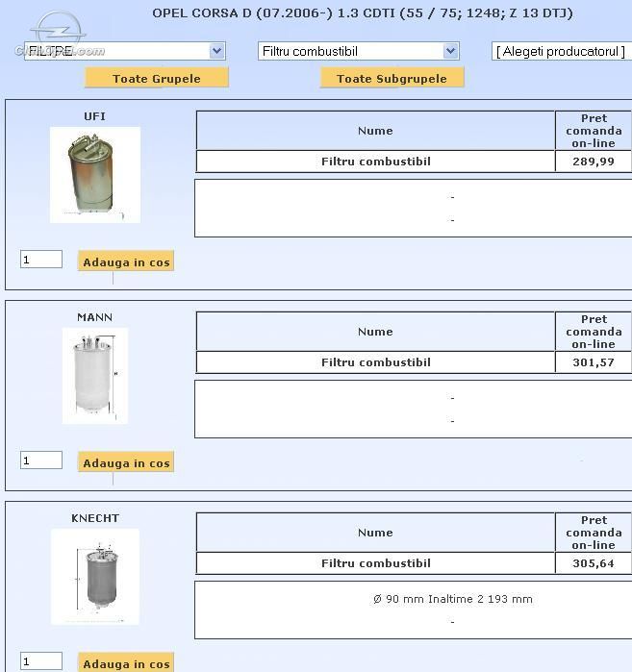View the KNECHT fuel filter image
The image size is (632, 672).
pos(95,577)
